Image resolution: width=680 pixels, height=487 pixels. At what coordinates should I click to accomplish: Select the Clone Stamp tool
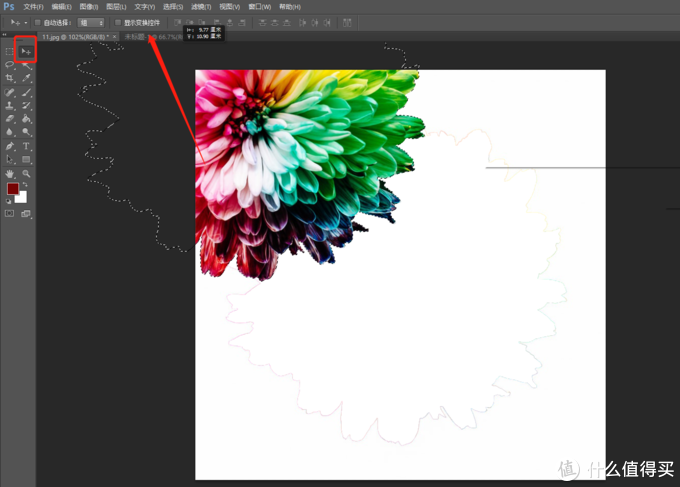coord(9,105)
